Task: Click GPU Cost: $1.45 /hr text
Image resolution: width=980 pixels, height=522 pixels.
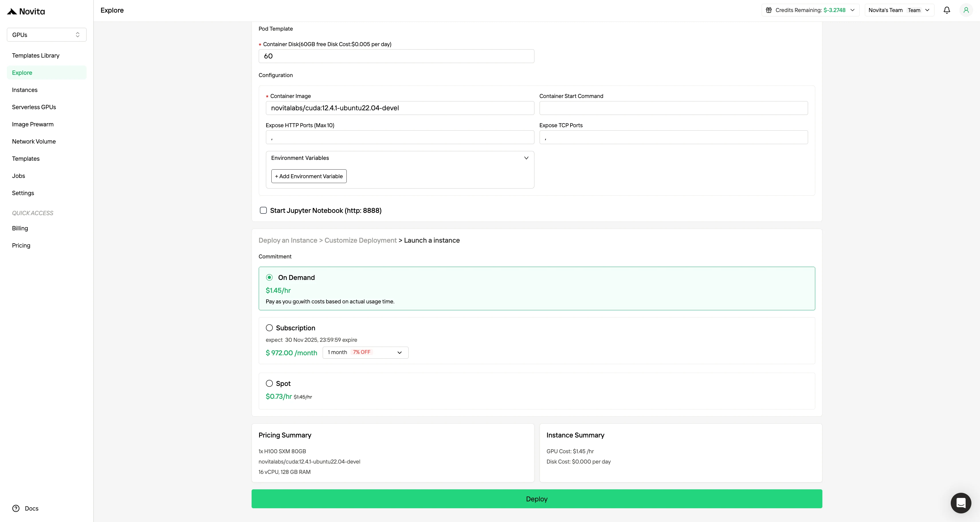Action: [x=570, y=451]
